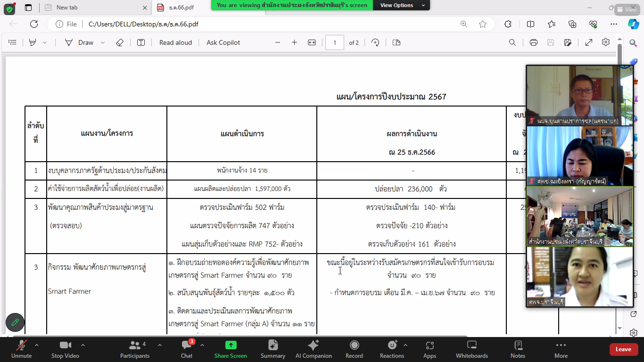
Task: Add this page to favorites star
Action: [x=483, y=24]
